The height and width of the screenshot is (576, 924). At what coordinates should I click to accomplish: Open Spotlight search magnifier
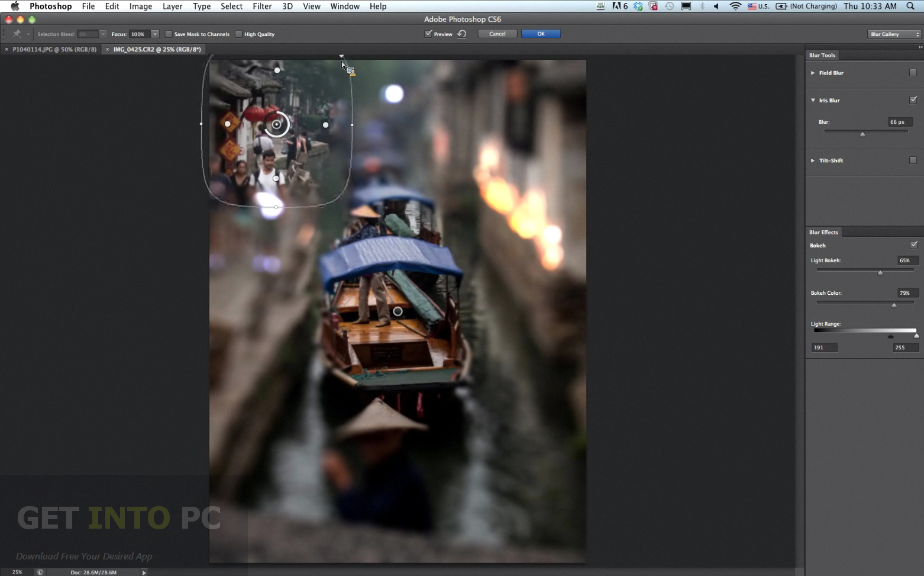click(x=910, y=6)
